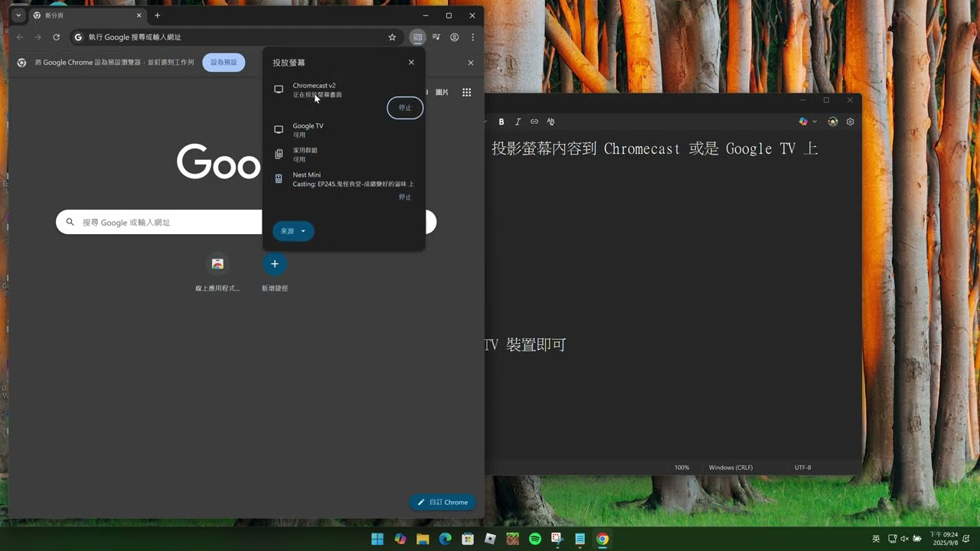
Task: Select Google TV cast device
Action: 344,130
